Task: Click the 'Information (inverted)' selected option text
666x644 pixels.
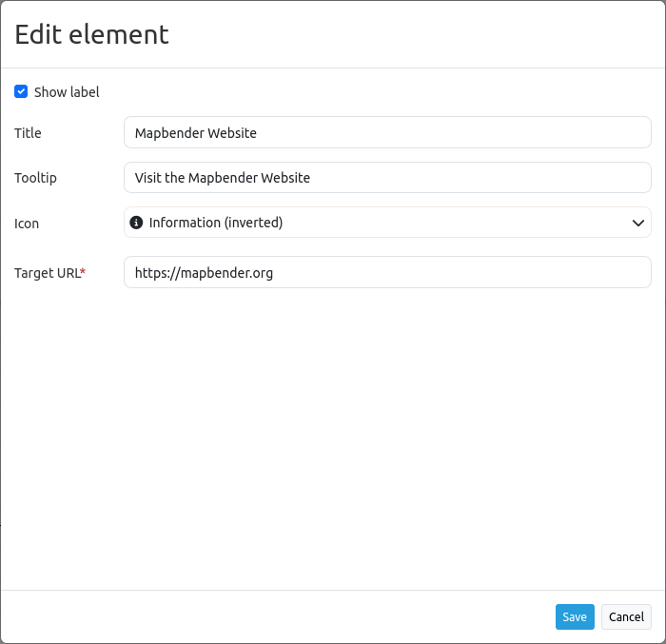Action: 216,223
